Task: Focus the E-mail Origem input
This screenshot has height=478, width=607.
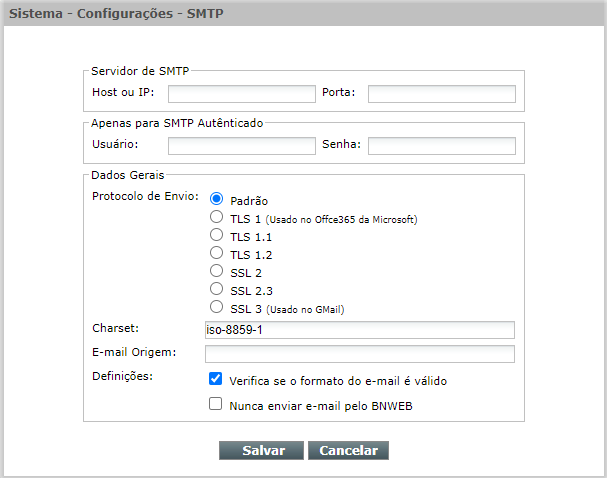Action: point(359,354)
